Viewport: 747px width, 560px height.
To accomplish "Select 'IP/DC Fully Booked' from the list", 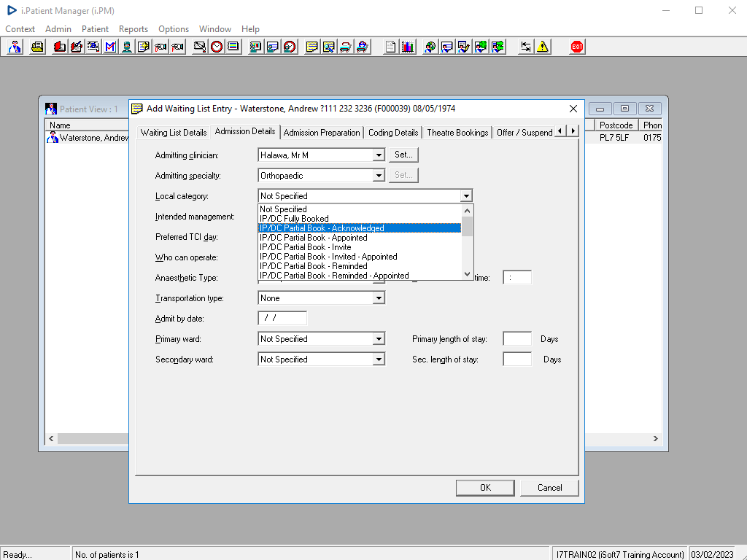I will 360,219.
